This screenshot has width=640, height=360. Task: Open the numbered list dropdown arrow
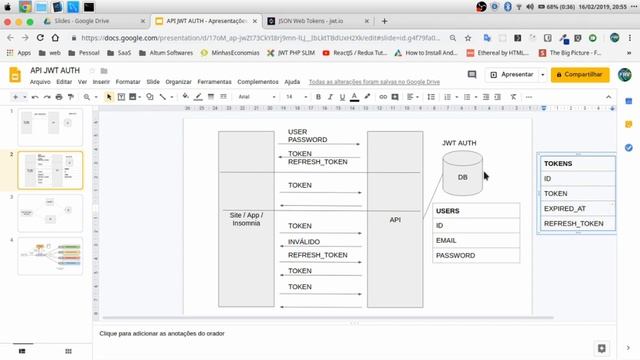pyautogui.click(x=457, y=97)
